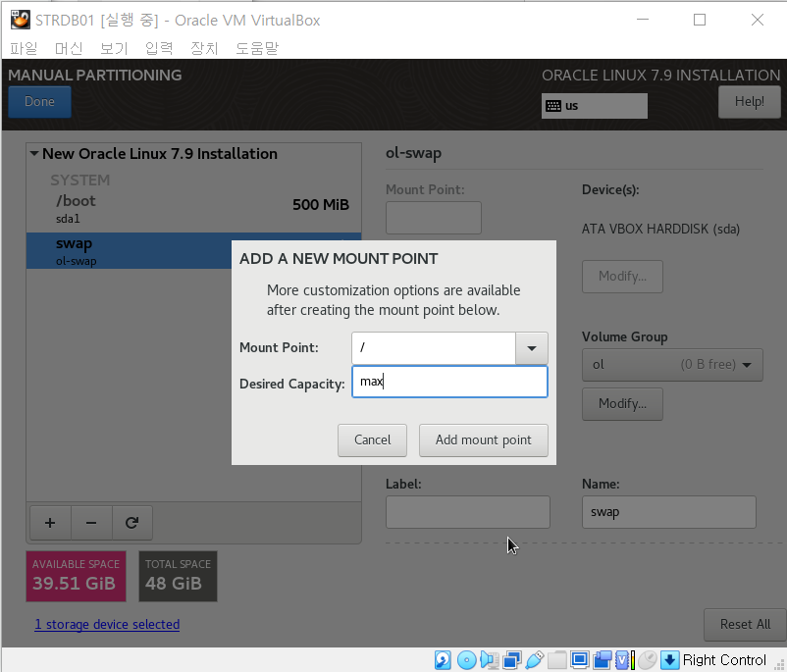
Task: Open the Volume Group ol dropdown
Action: coord(672,365)
